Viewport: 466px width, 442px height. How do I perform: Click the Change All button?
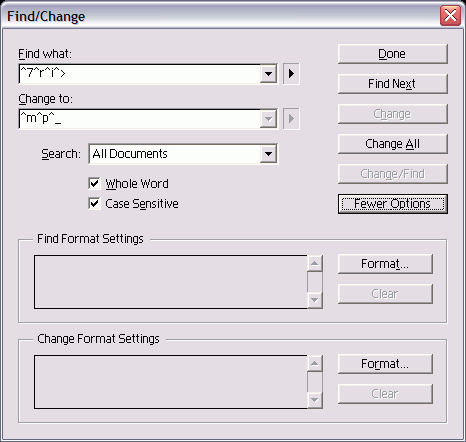[x=392, y=144]
